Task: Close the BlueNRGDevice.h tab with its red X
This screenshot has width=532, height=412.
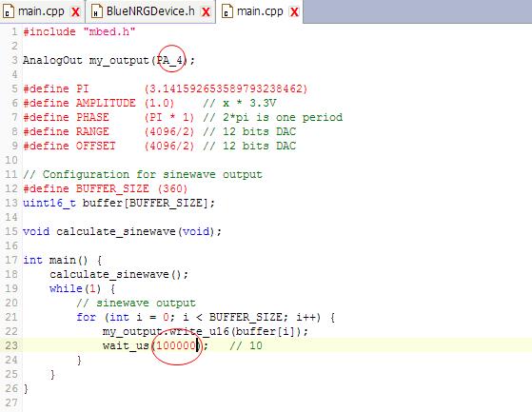Action: (x=206, y=12)
